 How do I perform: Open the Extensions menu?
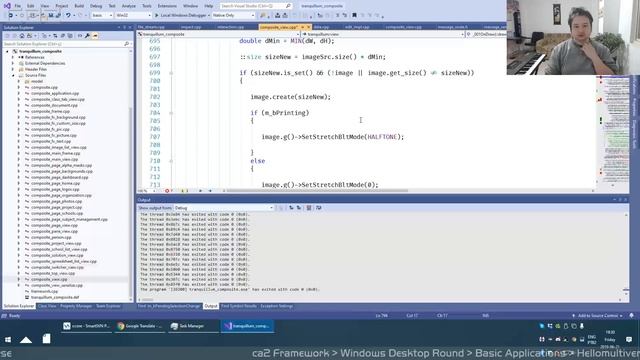click(167, 6)
